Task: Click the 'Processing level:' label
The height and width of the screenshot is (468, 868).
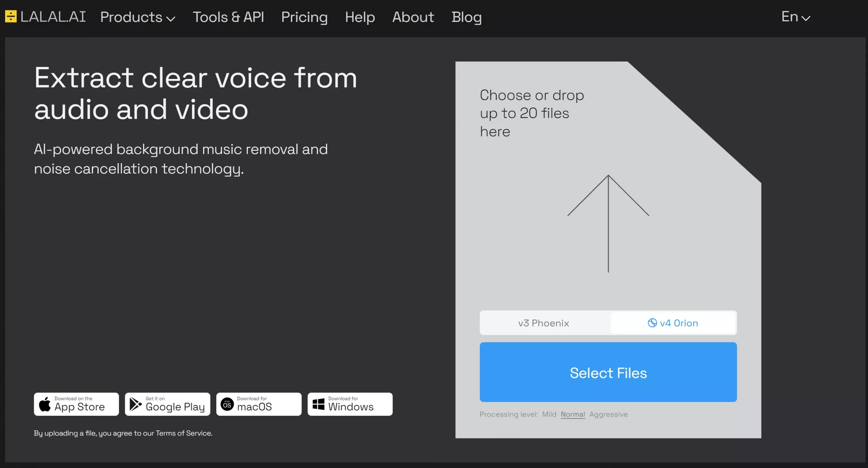Action: coord(509,414)
